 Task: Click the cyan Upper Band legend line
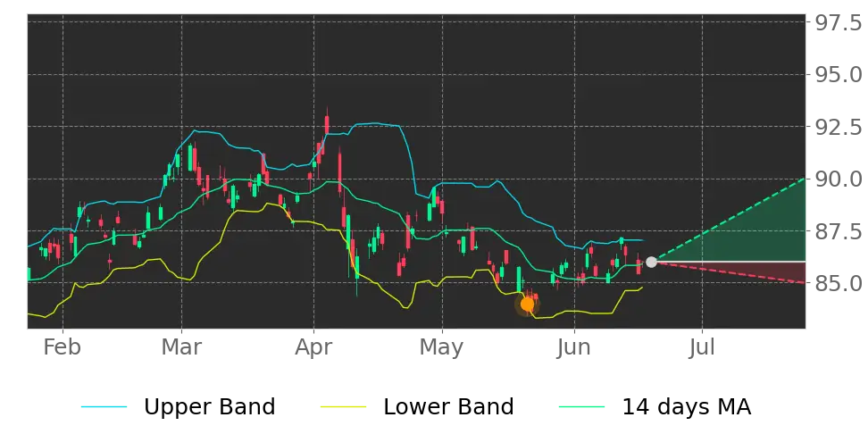point(104,407)
